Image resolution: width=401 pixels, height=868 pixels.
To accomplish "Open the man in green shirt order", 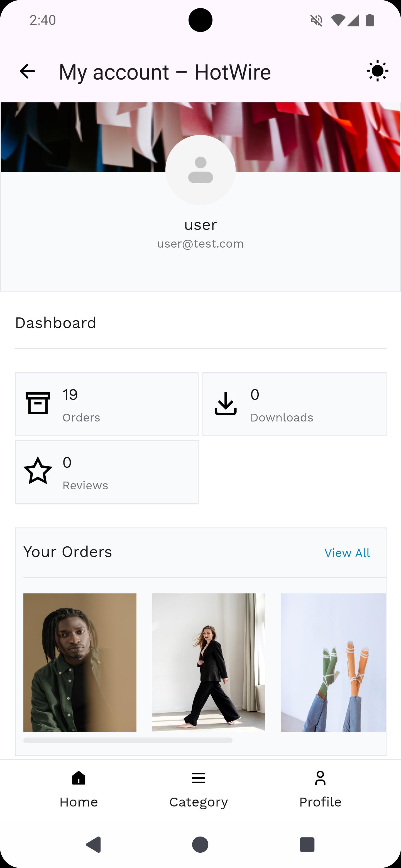I will 80,662.
